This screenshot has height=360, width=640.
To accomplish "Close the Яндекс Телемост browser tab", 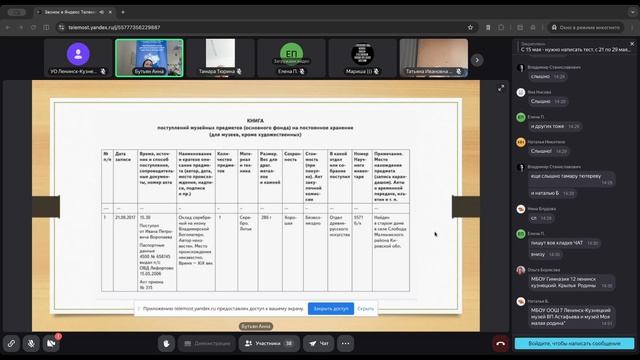I will coord(110,12).
